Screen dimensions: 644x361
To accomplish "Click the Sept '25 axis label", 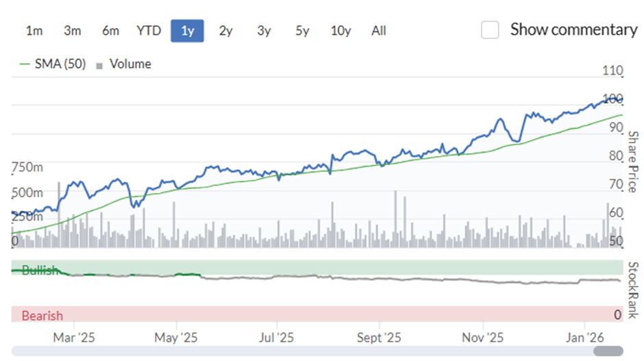I will [379, 338].
